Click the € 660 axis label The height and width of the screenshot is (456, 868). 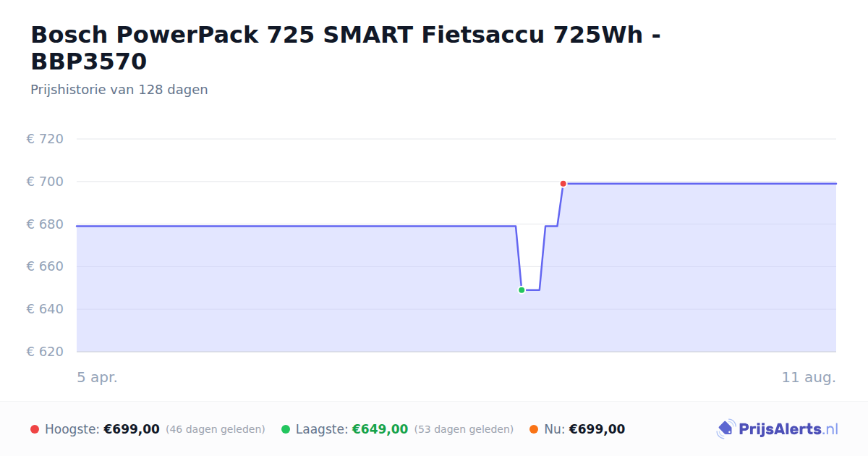coord(46,266)
